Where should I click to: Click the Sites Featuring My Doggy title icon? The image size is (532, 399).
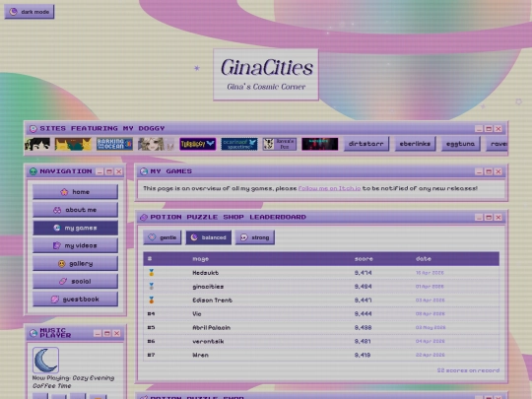[x=33, y=129]
